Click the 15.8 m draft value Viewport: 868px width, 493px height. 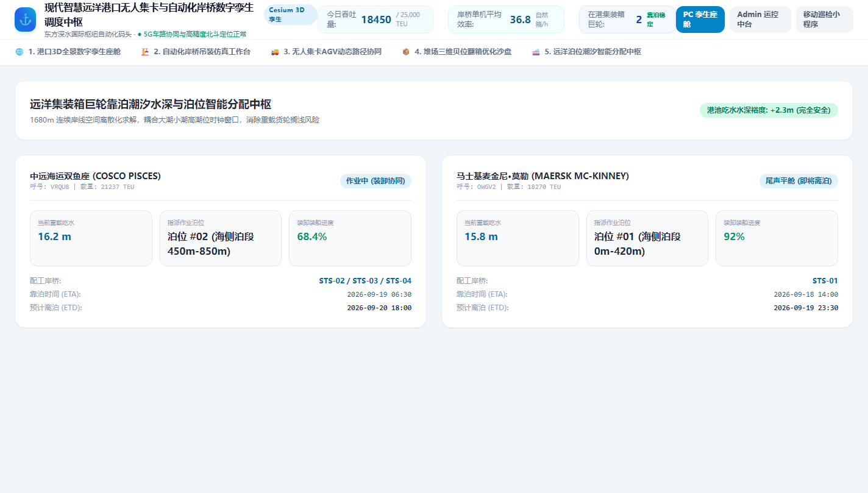click(481, 236)
